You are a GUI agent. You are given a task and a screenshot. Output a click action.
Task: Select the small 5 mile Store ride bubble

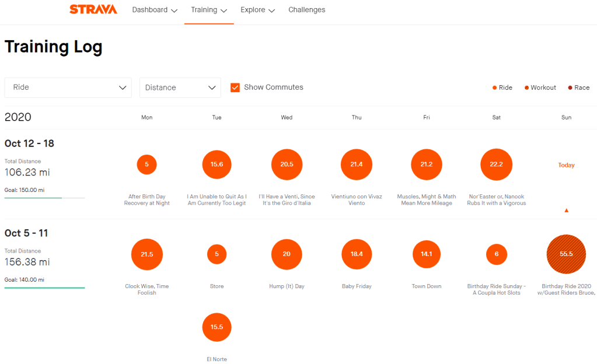coord(217,254)
